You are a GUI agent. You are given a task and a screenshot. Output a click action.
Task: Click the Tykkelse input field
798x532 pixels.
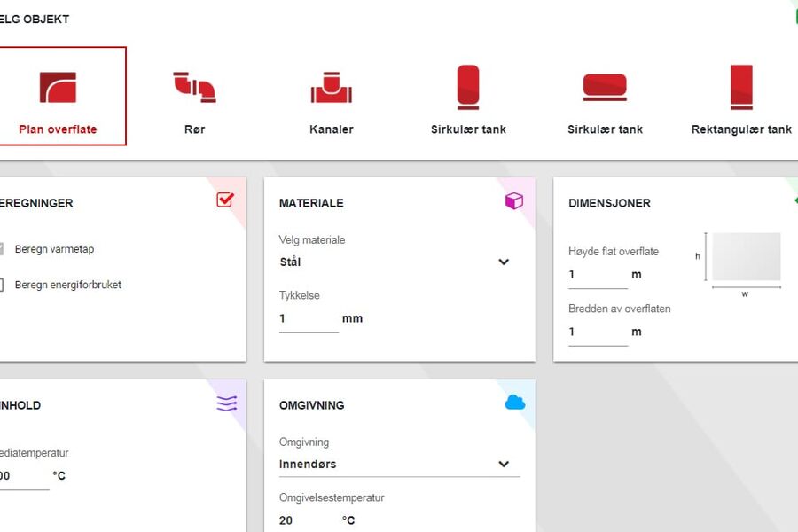[x=308, y=318]
